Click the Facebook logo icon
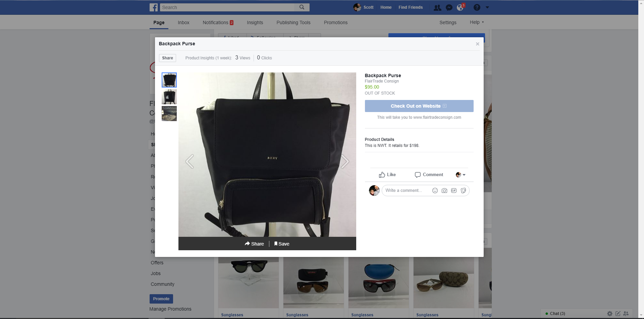This screenshot has height=319, width=644. click(x=154, y=7)
